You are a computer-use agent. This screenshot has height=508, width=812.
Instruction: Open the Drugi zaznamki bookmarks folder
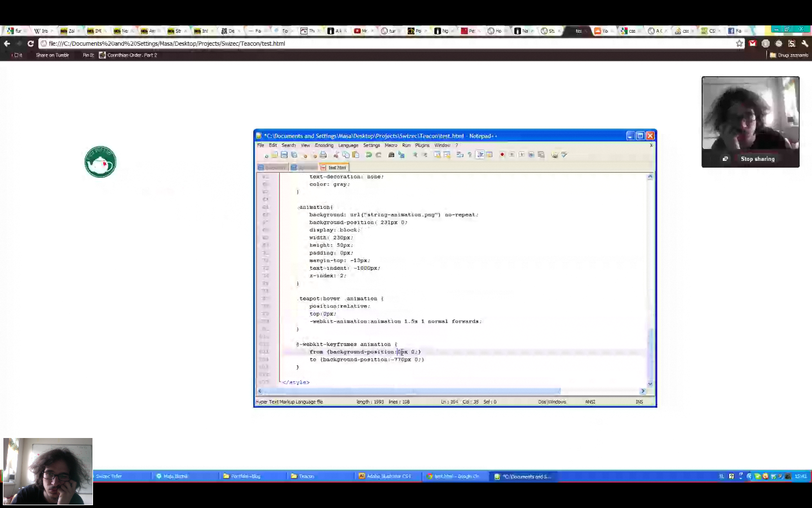[789, 55]
